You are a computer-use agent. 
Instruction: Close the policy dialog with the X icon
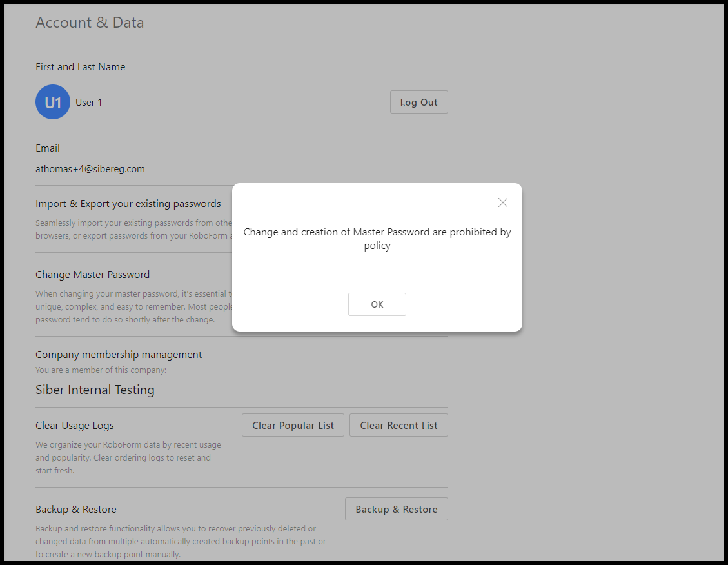click(503, 203)
